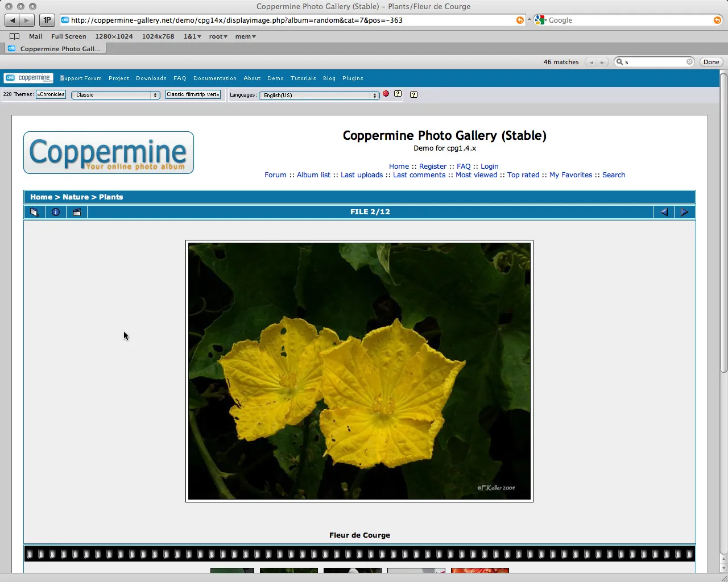Click the Last uploads link

(362, 175)
